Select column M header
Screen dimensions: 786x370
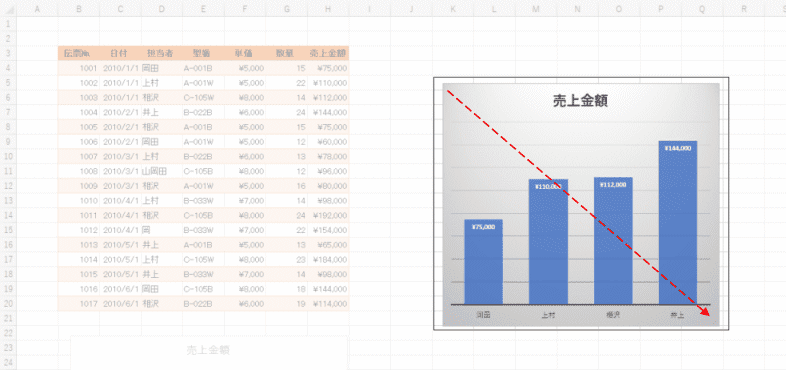coord(536,9)
